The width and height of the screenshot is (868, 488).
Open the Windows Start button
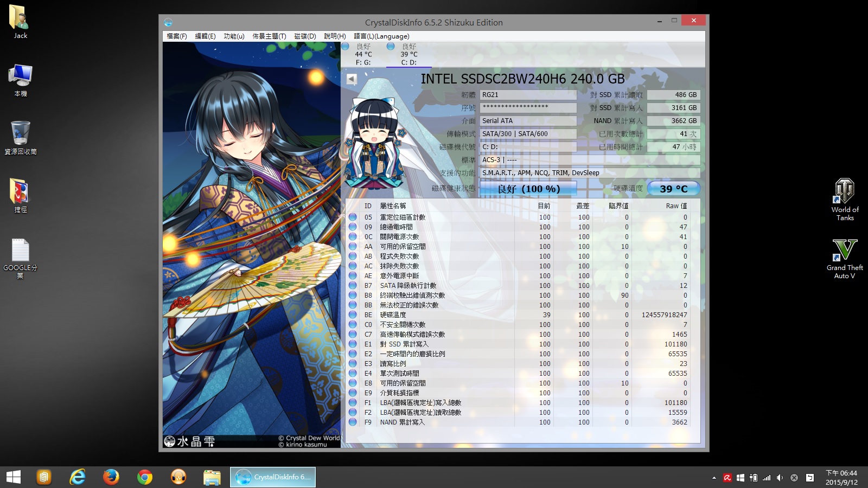click(x=14, y=477)
